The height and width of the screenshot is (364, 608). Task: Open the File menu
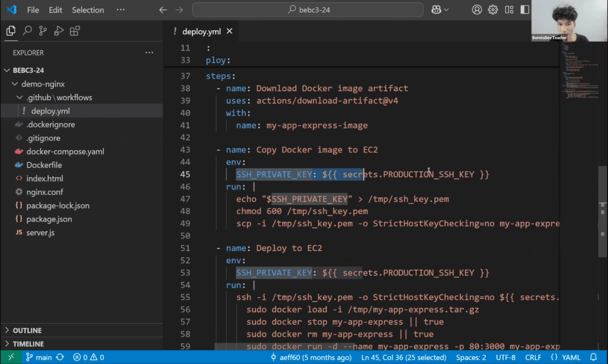[x=33, y=10]
